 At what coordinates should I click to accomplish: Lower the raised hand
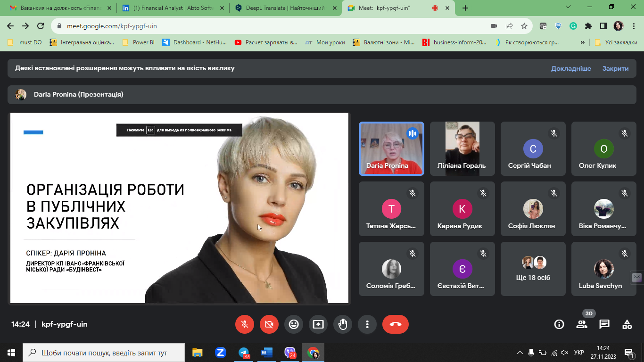coord(343,324)
